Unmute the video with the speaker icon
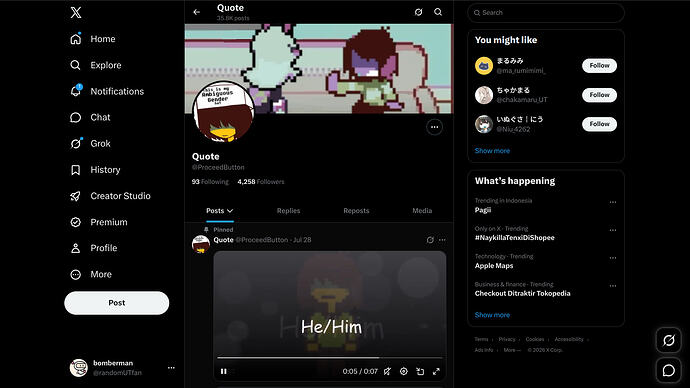The width and height of the screenshot is (690, 388). 387,372
